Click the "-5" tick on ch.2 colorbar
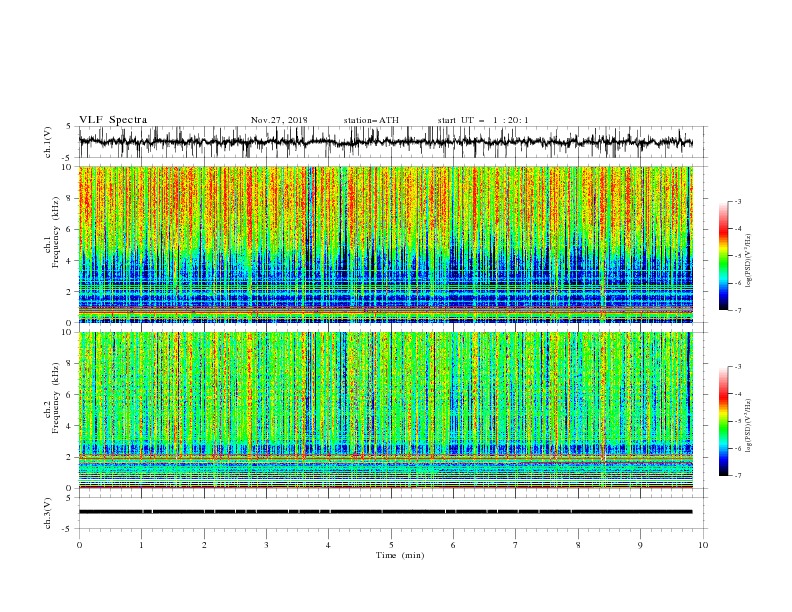Viewport: 792px width, 612px height. (738, 422)
